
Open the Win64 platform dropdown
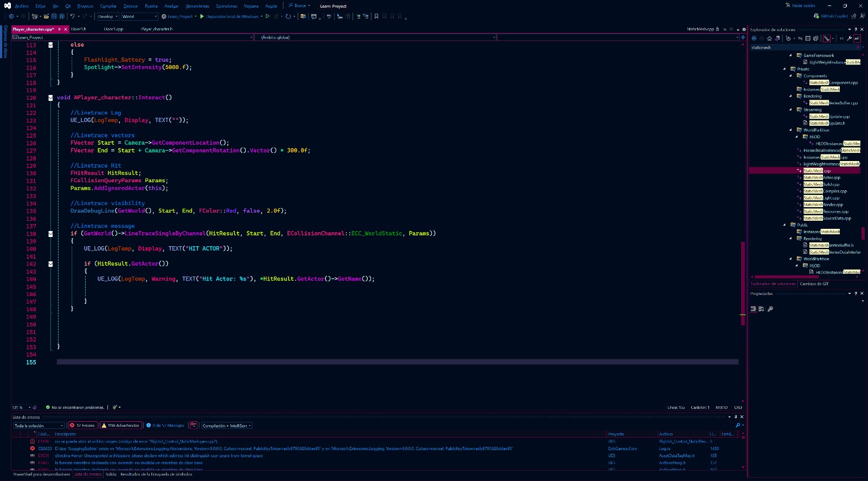(x=139, y=16)
